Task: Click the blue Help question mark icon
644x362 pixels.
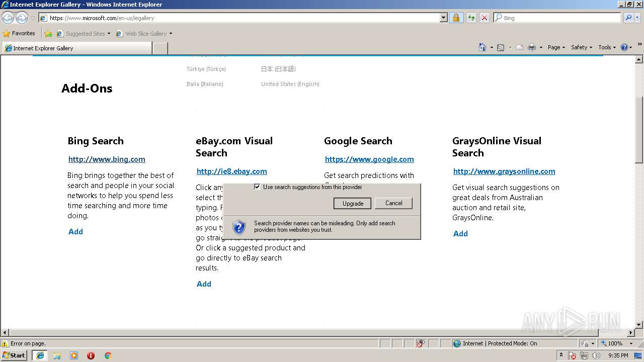Action: pos(624,47)
